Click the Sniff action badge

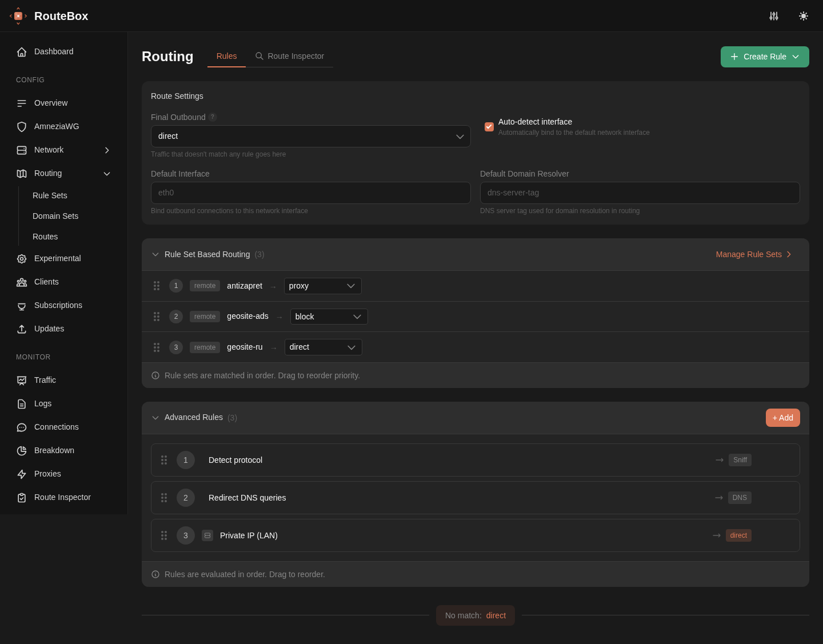[x=740, y=460]
